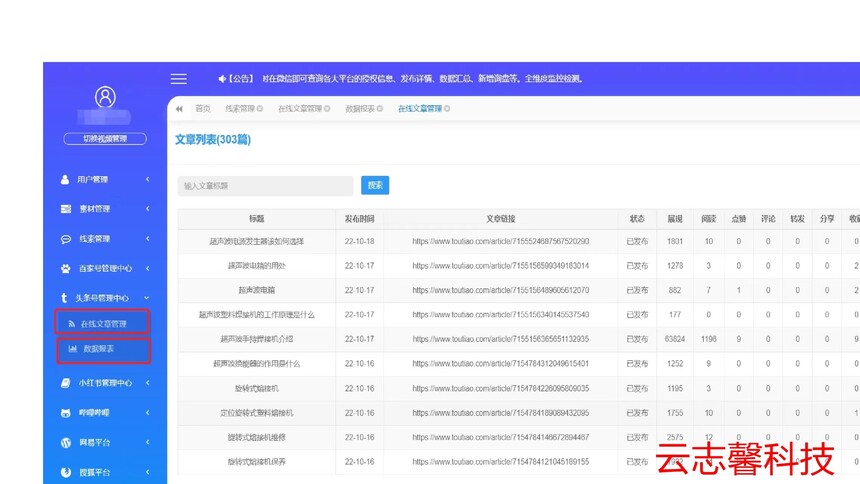Click the person icon beside 用户管理

tap(65, 179)
